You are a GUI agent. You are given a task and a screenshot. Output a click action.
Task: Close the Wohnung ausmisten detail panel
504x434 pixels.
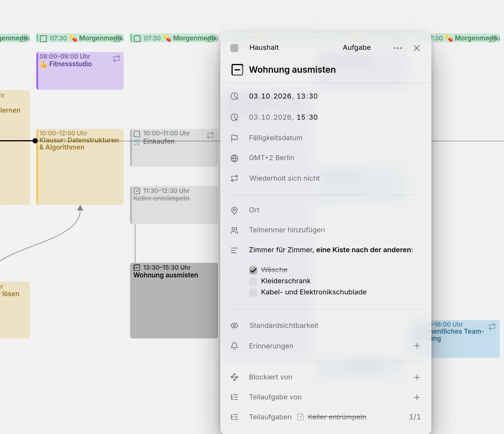[416, 48]
